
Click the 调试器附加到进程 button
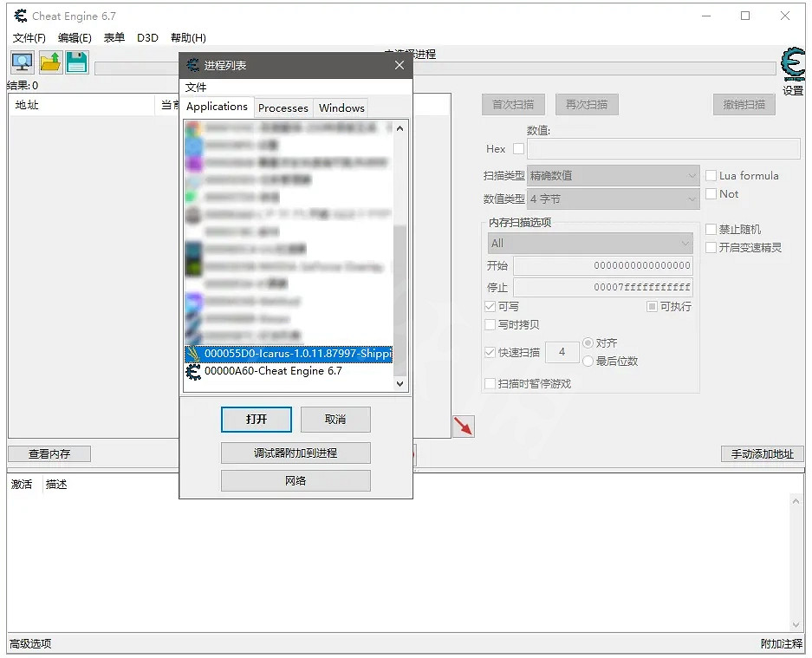pos(296,453)
